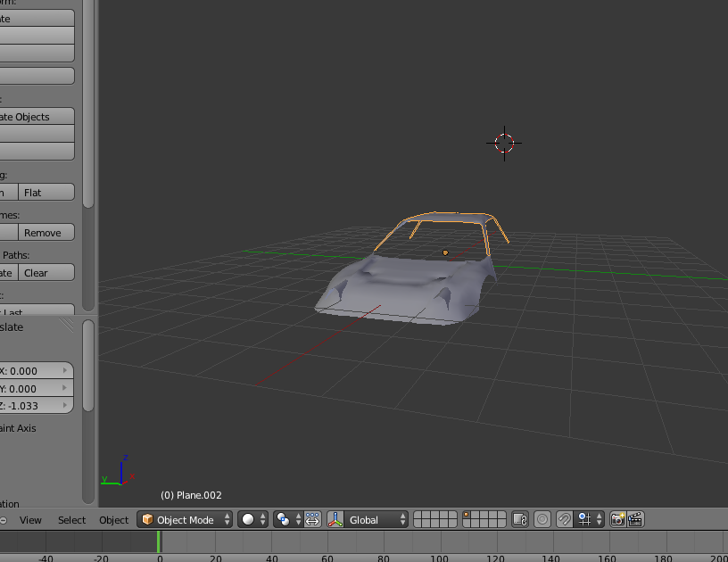728x562 pixels.
Task: Click the panel split corner handle near Translate
Action: (x=67, y=325)
